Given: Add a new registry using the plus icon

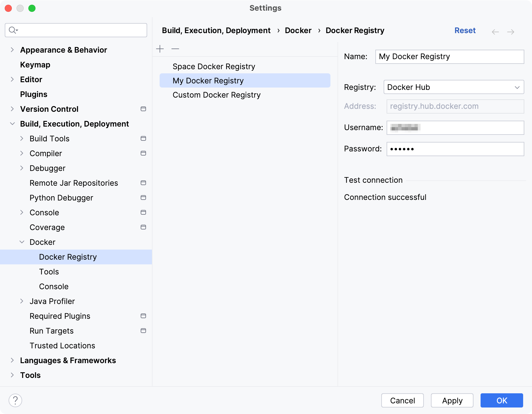Looking at the screenshot, I should 160,49.
